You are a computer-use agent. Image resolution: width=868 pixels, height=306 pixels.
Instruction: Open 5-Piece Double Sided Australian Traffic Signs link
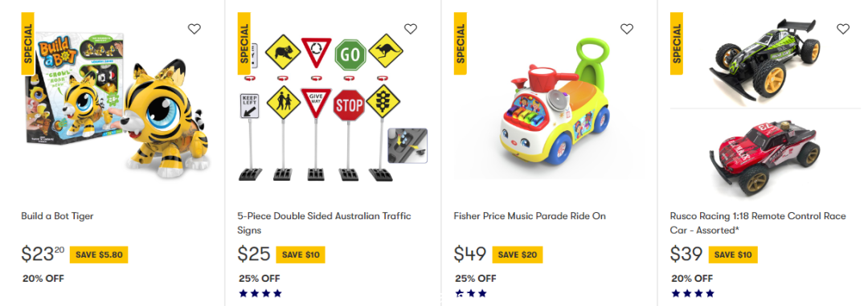(325, 222)
